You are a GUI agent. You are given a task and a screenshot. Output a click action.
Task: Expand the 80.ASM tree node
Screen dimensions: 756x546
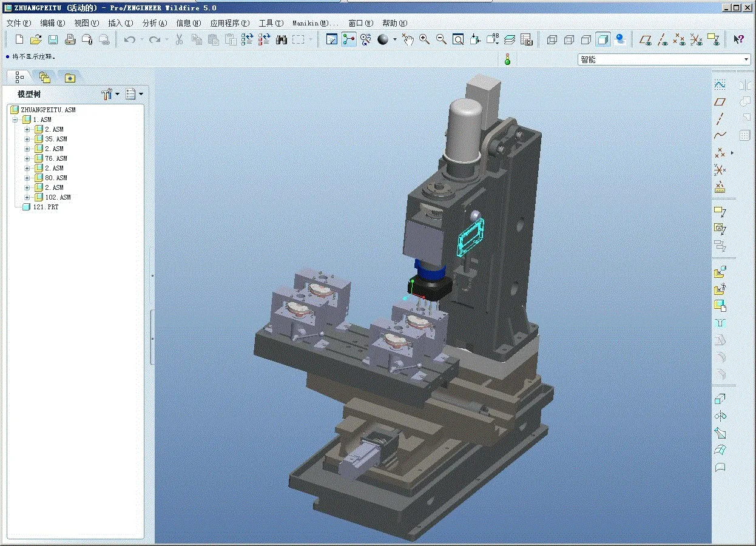(x=27, y=178)
